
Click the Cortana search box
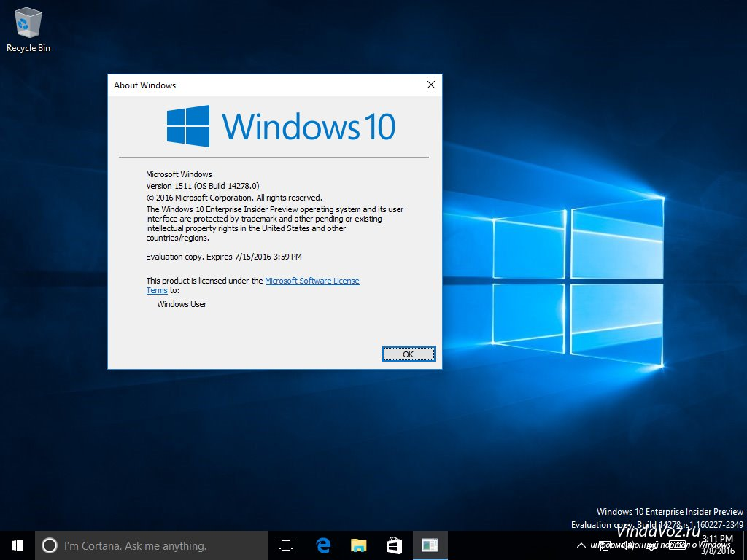152,545
